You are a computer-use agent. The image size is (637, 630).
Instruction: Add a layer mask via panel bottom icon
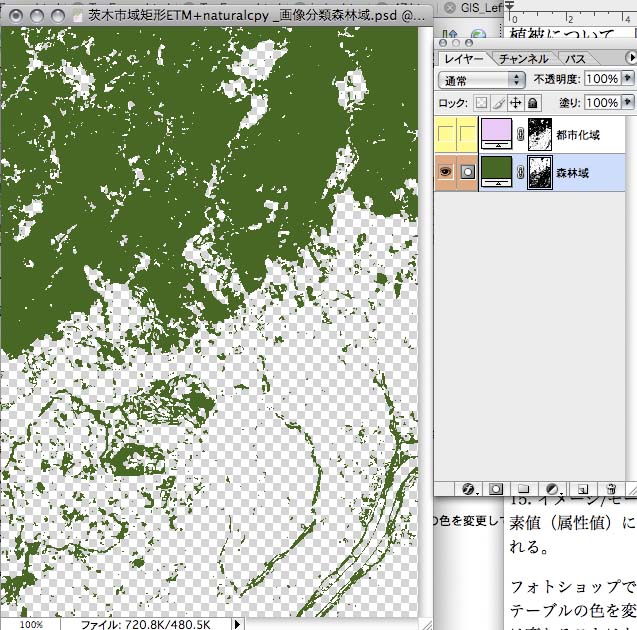[495, 489]
